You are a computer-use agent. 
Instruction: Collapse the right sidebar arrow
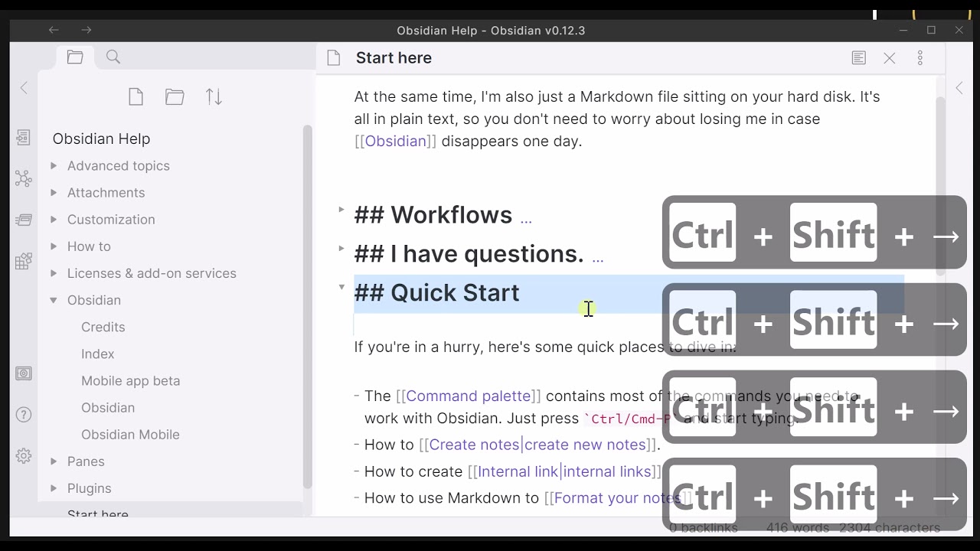coord(959,88)
